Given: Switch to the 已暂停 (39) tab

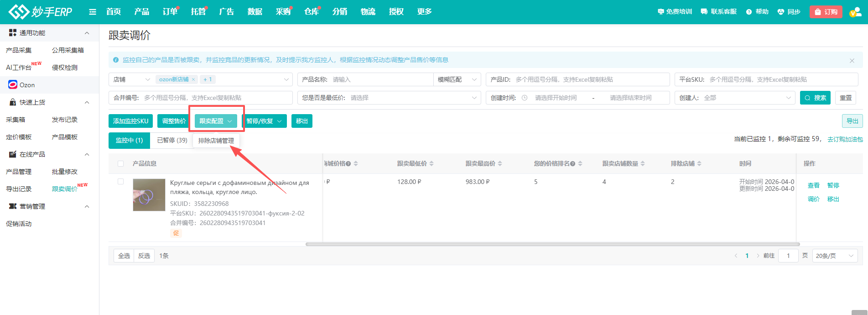Looking at the screenshot, I should click(x=172, y=141).
